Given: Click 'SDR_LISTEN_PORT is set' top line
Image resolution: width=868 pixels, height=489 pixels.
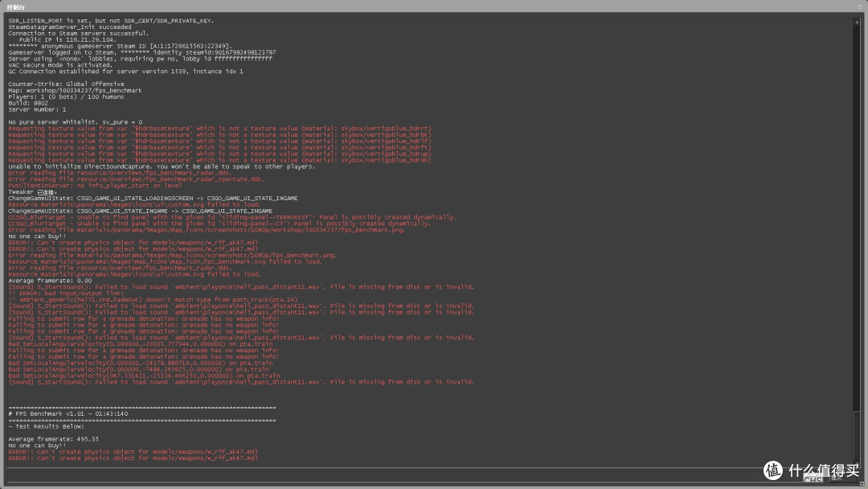Looking at the screenshot, I should coord(111,20).
